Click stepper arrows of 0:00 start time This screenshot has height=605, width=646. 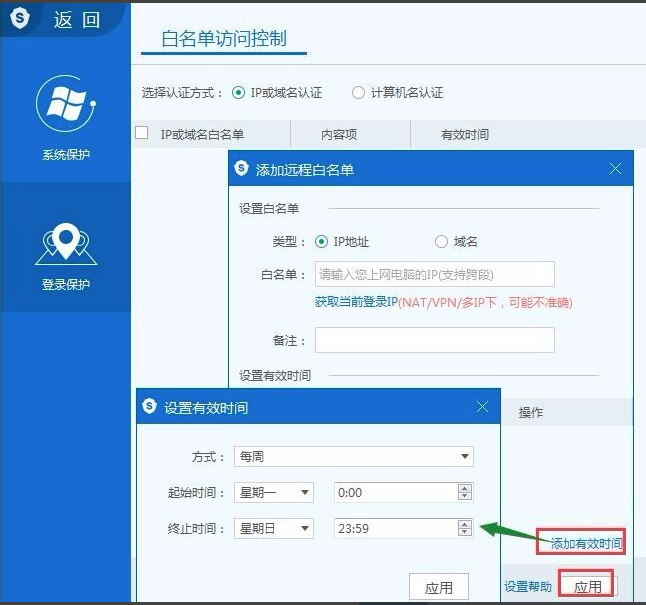pyautogui.click(x=464, y=492)
